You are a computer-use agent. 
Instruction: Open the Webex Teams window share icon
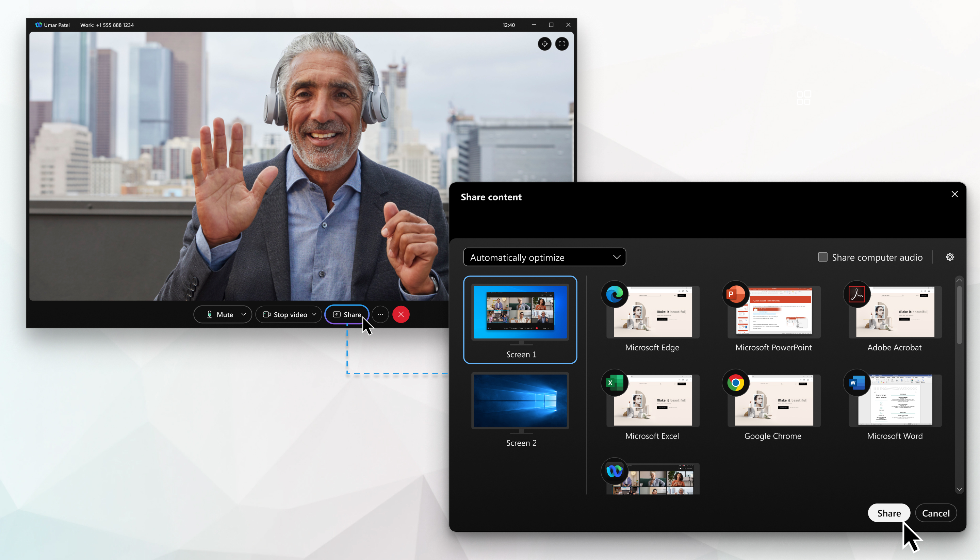click(x=614, y=471)
